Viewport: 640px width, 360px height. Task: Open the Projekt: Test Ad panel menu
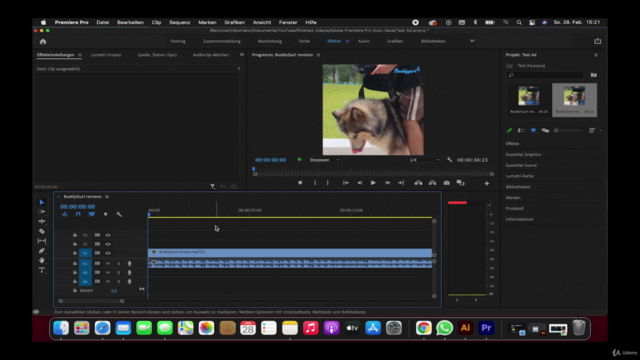[x=596, y=55]
